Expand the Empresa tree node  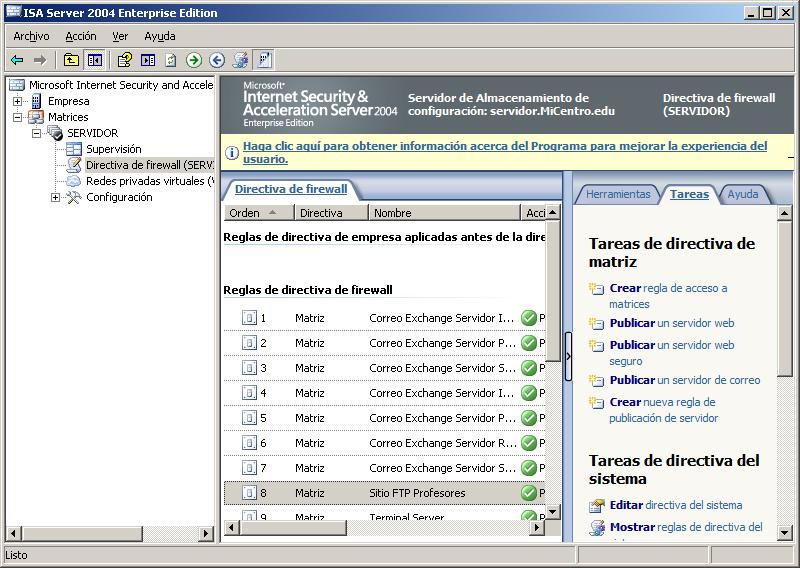[18, 101]
